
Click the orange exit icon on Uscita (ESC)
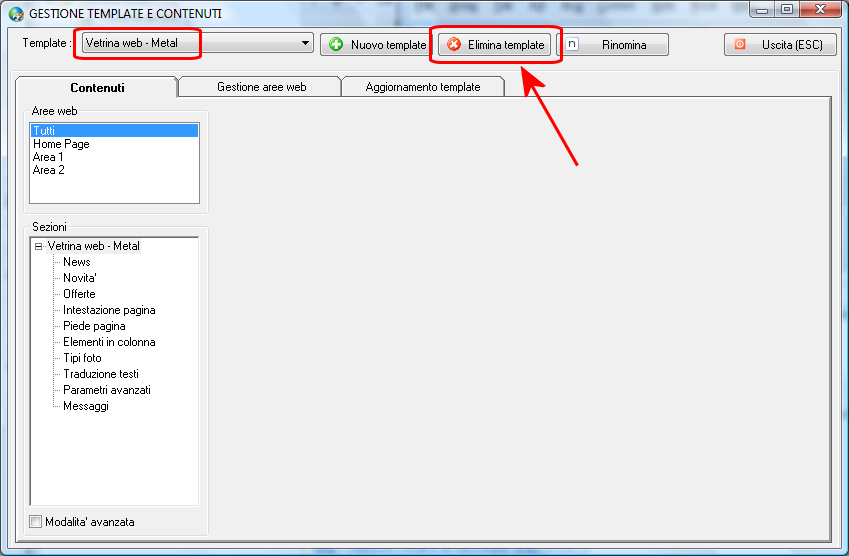(740, 44)
